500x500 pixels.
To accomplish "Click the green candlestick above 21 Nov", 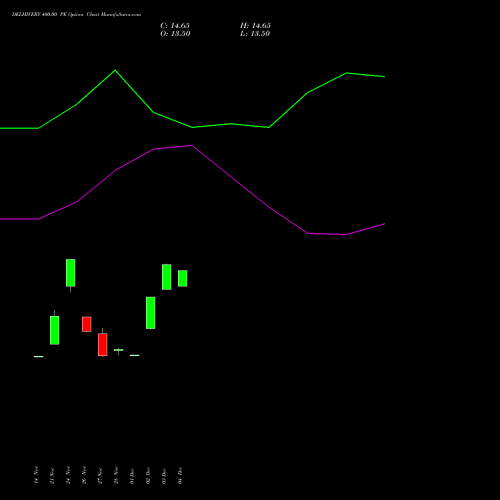I will point(55,330).
